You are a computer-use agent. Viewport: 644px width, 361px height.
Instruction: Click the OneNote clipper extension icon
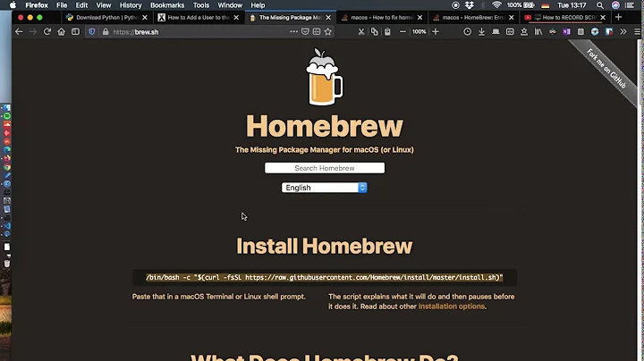pos(566,31)
